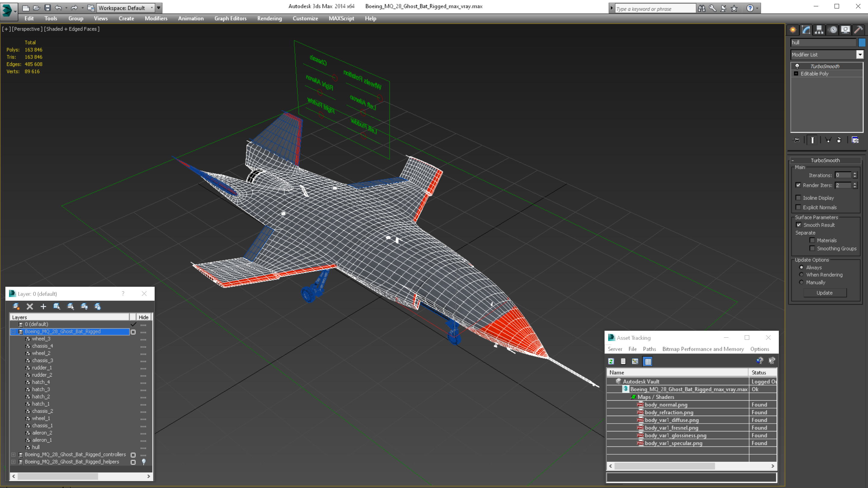Open the Utilities hammer panel tab
Image resolution: width=868 pixels, height=488 pixels.
[x=858, y=30]
